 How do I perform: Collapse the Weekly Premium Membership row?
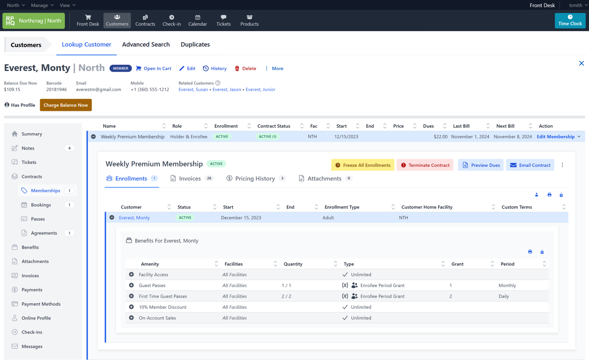point(93,137)
